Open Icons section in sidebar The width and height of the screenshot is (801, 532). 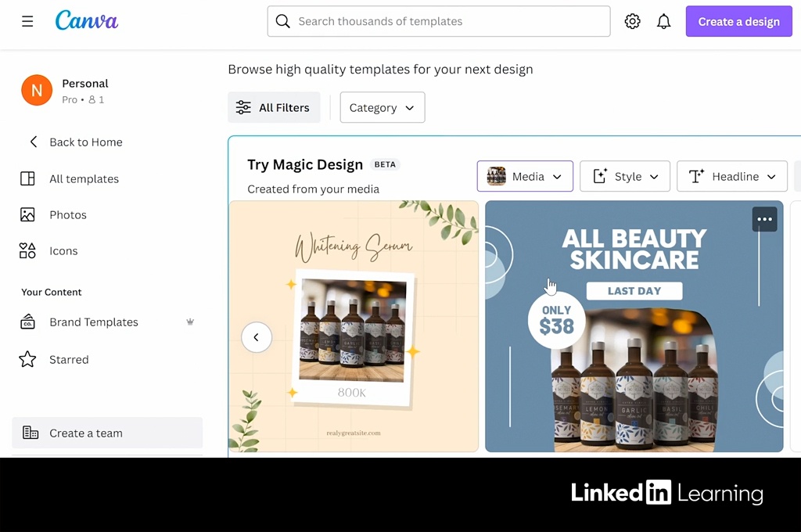63,250
